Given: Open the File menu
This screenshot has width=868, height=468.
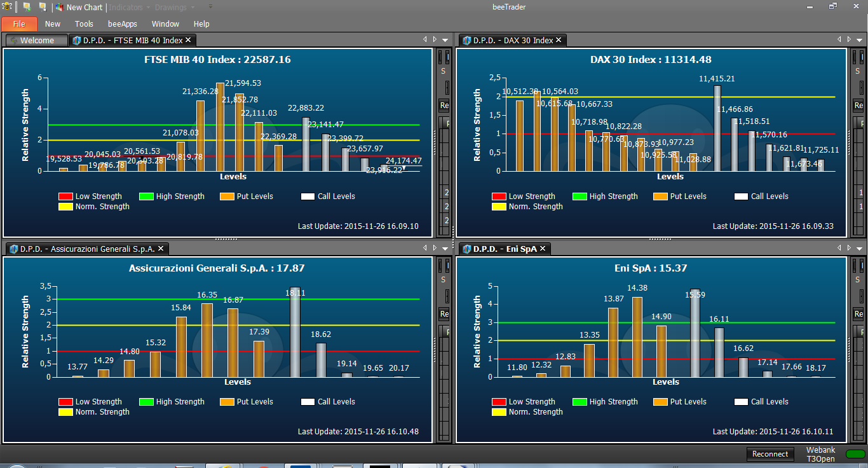Looking at the screenshot, I should [x=19, y=24].
